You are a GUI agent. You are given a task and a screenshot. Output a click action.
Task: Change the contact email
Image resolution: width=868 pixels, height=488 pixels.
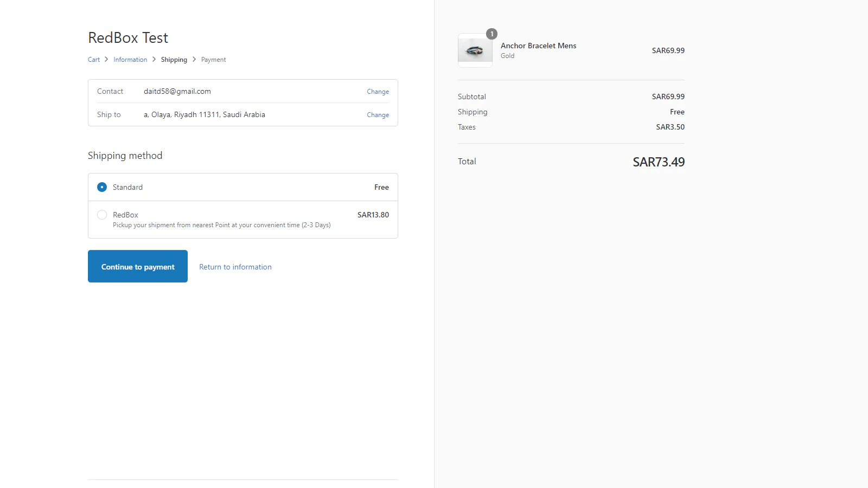coord(378,92)
